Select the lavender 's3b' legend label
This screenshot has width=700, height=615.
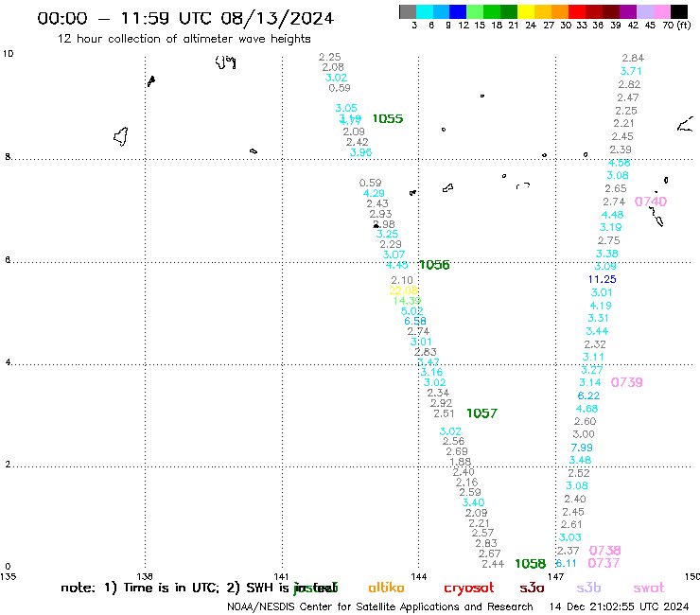click(x=588, y=588)
